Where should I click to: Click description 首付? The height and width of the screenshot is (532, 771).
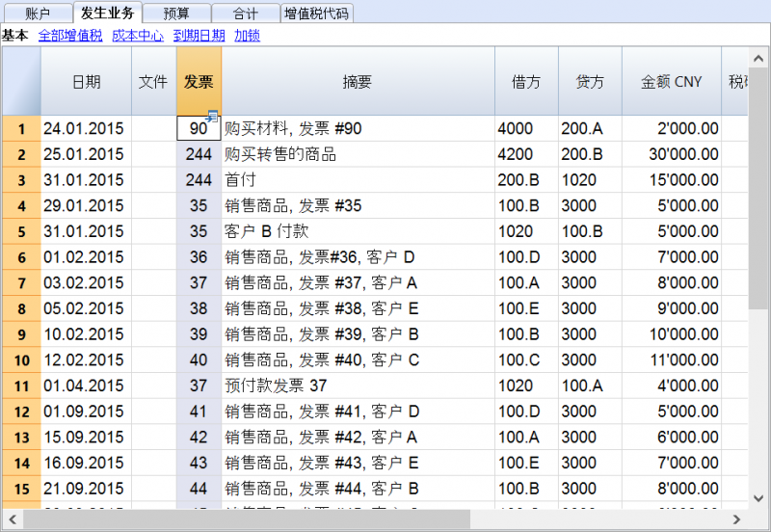pyautogui.click(x=358, y=180)
